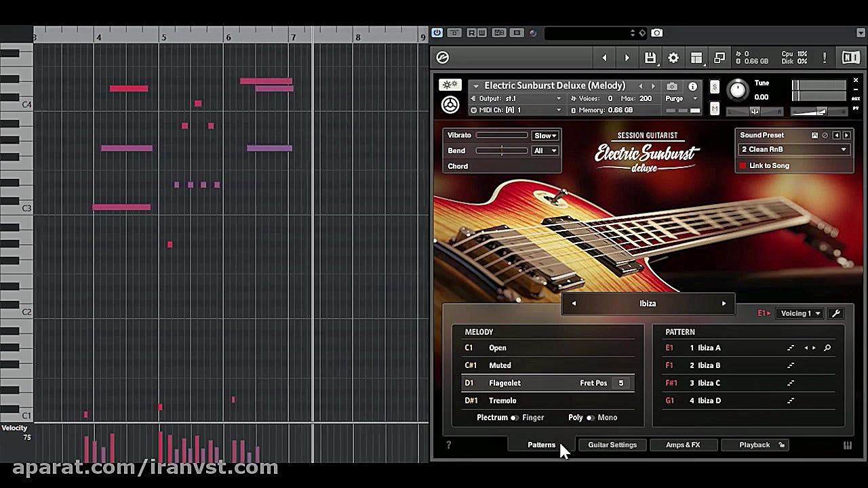Screen dimensions: 868x488
Task: Open the Vibrato Slow dropdown
Action: (545, 136)
